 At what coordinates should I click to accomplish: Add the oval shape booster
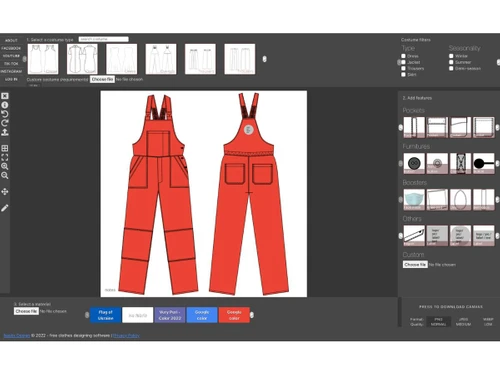460,199
